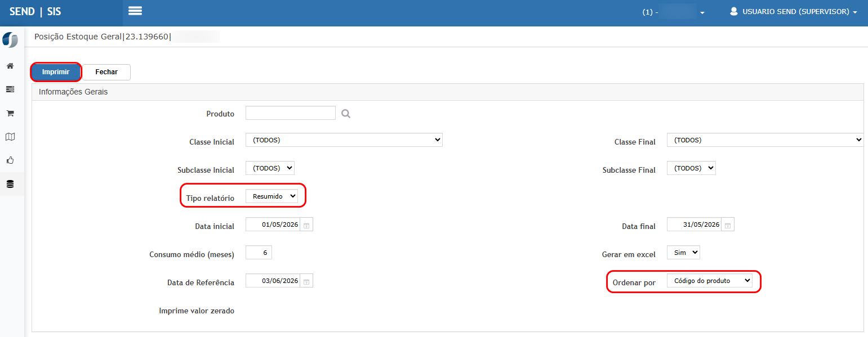Expand the (1) company selector dropdown

tap(674, 12)
